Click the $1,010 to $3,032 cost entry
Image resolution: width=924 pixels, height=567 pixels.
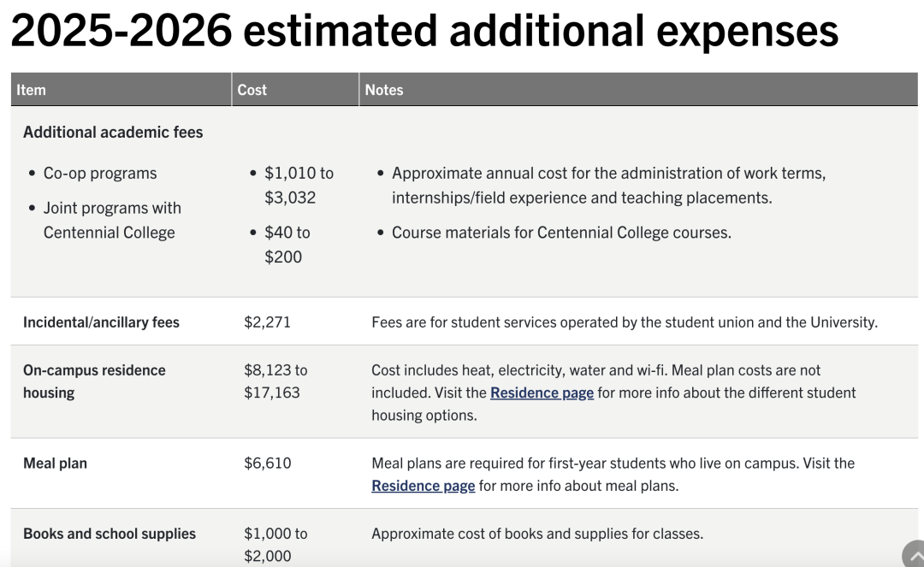[299, 185]
